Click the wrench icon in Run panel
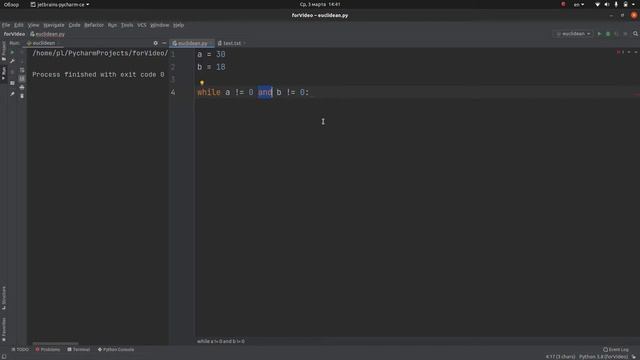 pos(12,61)
